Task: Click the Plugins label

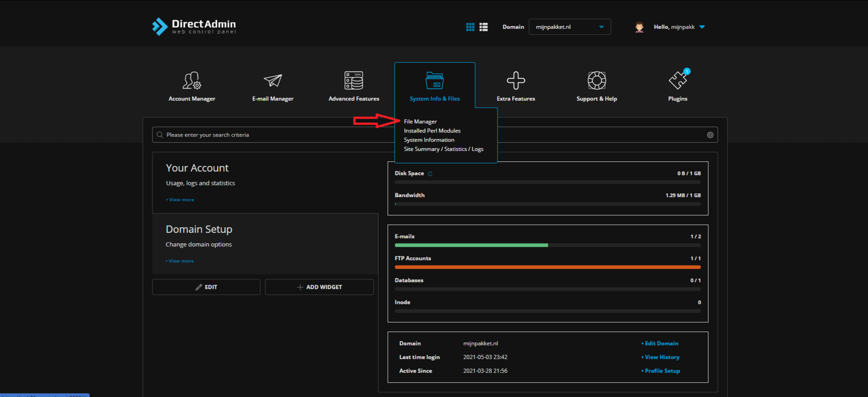Action: [x=678, y=99]
